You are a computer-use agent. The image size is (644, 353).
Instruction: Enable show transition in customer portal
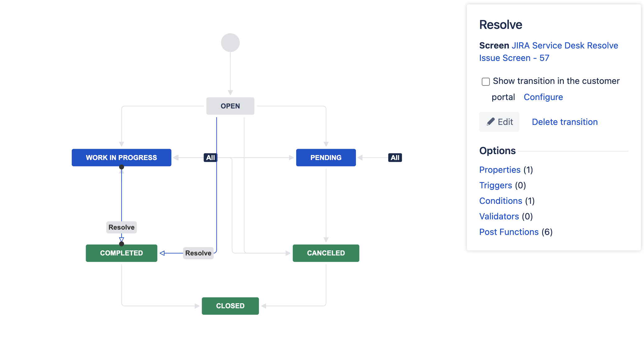tap(485, 81)
